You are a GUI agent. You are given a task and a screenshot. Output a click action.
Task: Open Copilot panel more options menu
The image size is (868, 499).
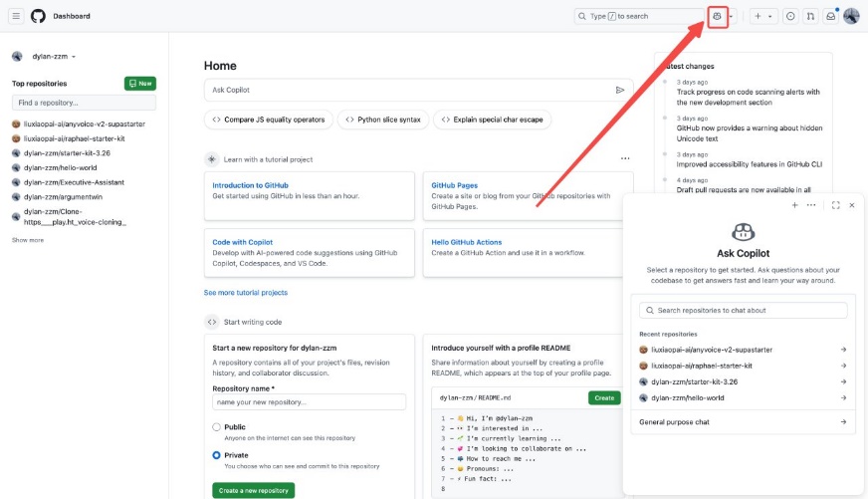point(811,205)
